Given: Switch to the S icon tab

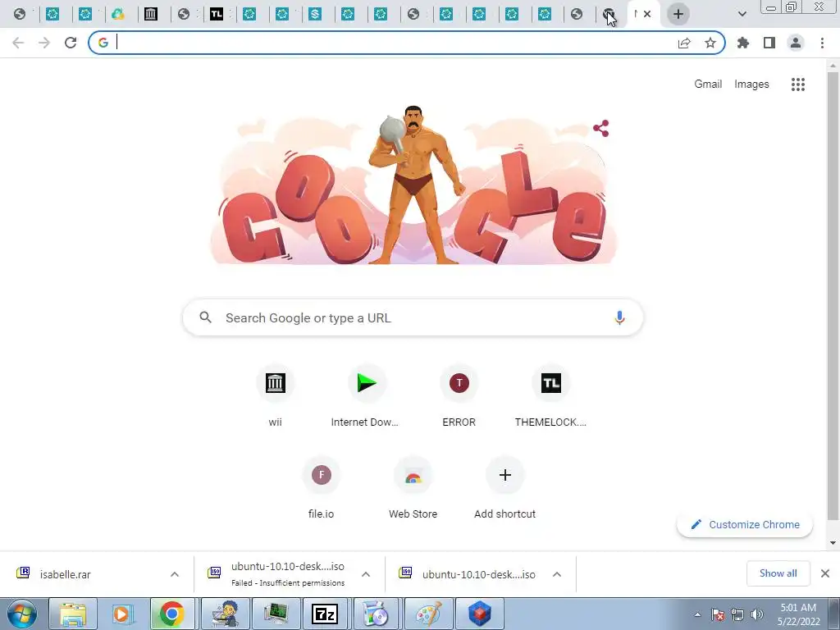Looking at the screenshot, I should (x=315, y=14).
